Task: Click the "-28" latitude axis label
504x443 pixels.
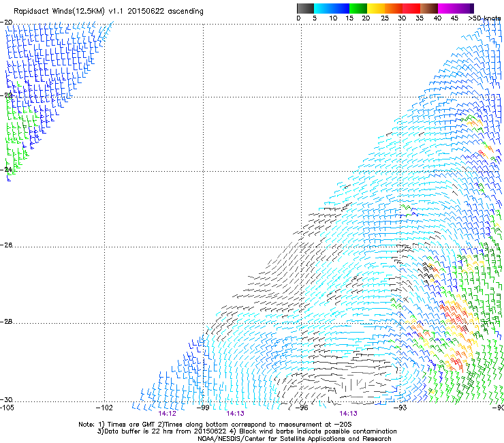Action: coord(6,322)
